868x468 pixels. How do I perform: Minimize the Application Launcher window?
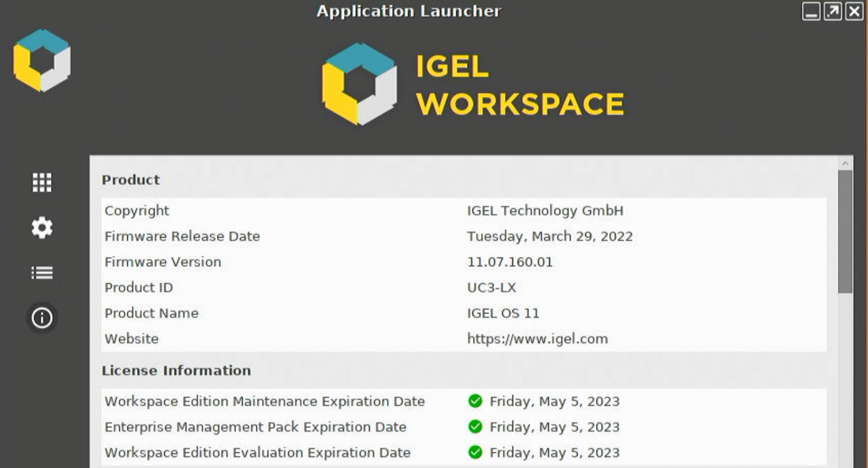click(812, 12)
